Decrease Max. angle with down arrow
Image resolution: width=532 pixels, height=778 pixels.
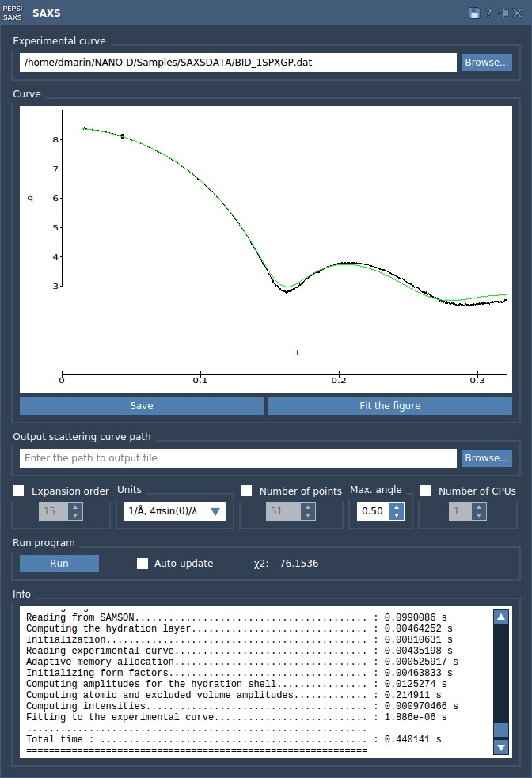tap(397, 516)
